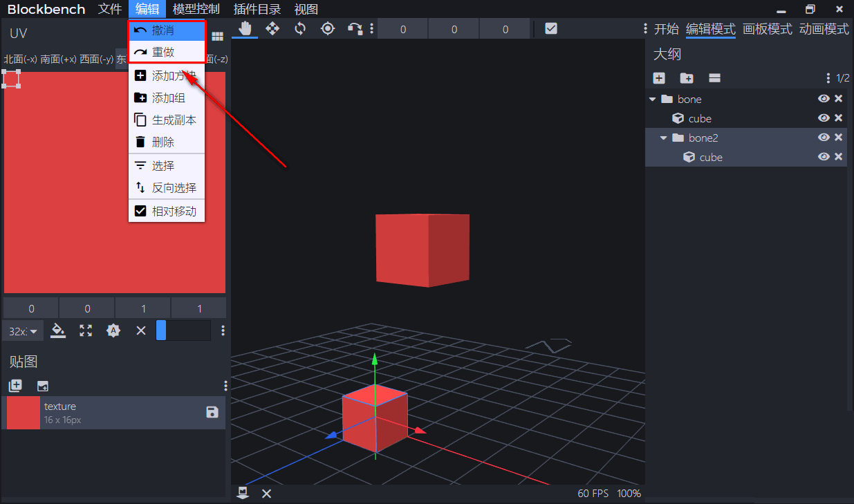Click add group icon in outliner
Screen dimensions: 854x504
pos(687,78)
